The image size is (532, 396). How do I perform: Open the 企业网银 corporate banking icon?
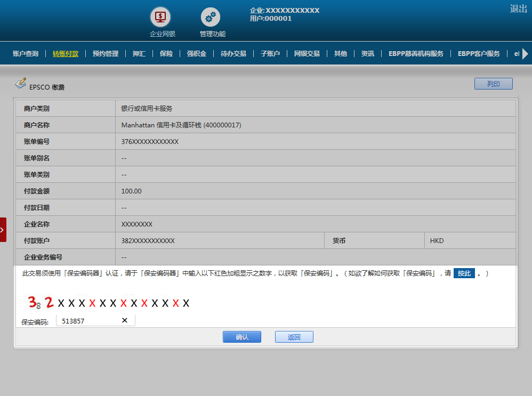point(160,17)
